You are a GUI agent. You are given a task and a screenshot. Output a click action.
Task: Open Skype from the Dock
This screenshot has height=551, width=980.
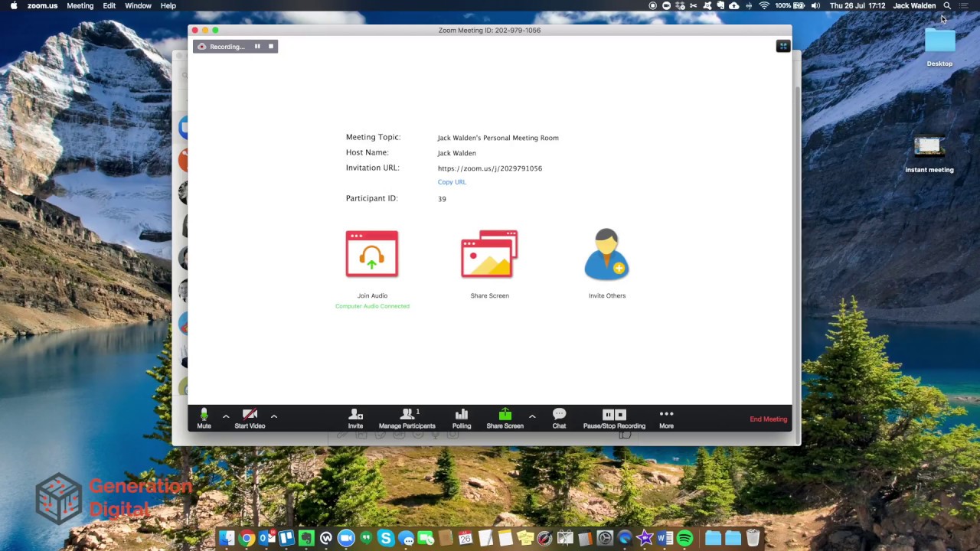point(386,538)
